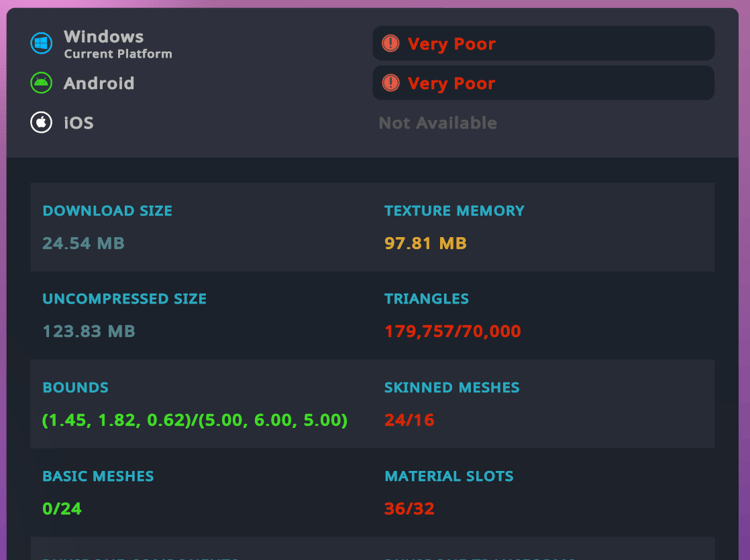Select the Windows Current Platform row
The image size is (750, 560).
point(101,44)
